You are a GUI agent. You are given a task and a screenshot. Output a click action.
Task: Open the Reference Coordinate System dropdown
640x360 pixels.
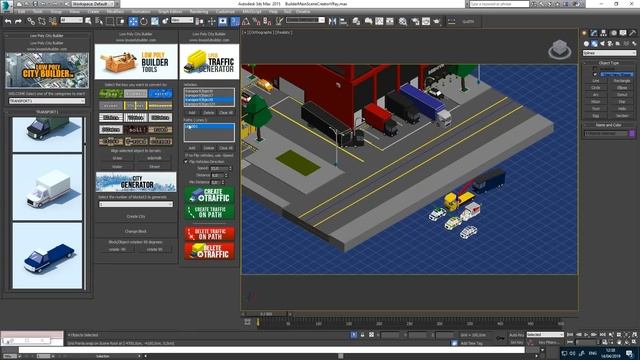tap(182, 20)
